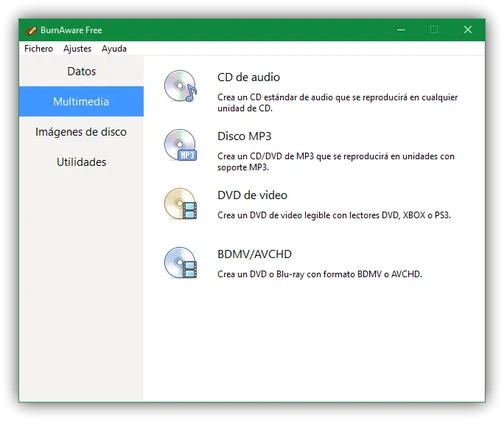This screenshot has width=504, height=421.
Task: Click the 'Crea un DVD o Blu-ray' description
Action: tap(320, 274)
